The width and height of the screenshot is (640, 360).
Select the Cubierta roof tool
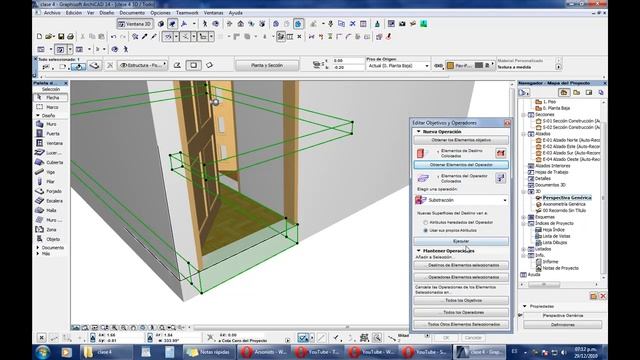51,162
